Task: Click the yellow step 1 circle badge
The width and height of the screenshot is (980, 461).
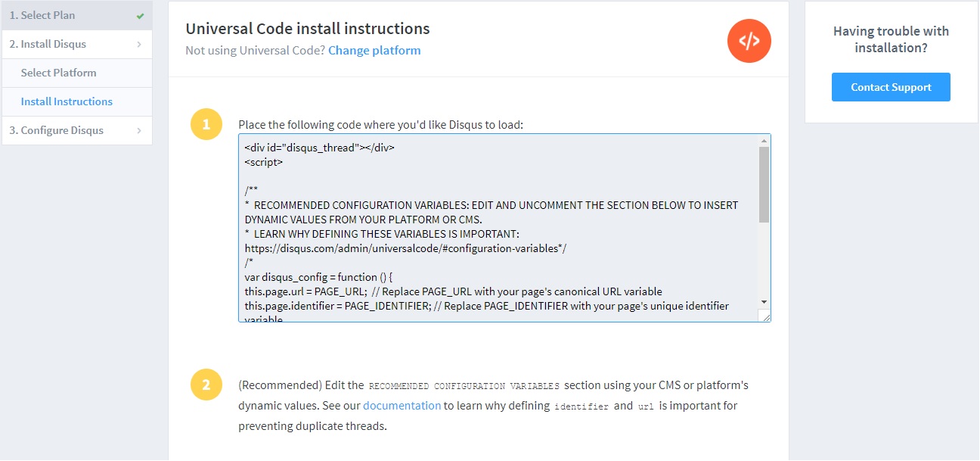Action: [x=206, y=124]
